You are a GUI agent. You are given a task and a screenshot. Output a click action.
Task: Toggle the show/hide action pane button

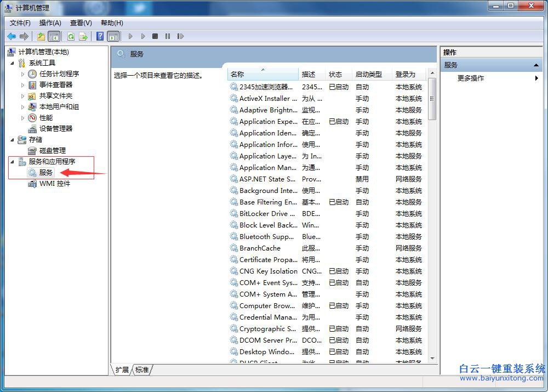[113, 36]
